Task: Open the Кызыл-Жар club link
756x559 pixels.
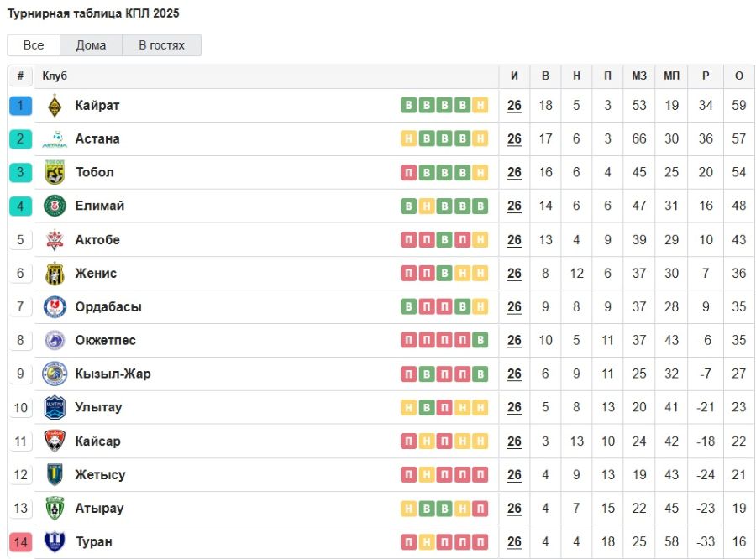Action: (113, 374)
